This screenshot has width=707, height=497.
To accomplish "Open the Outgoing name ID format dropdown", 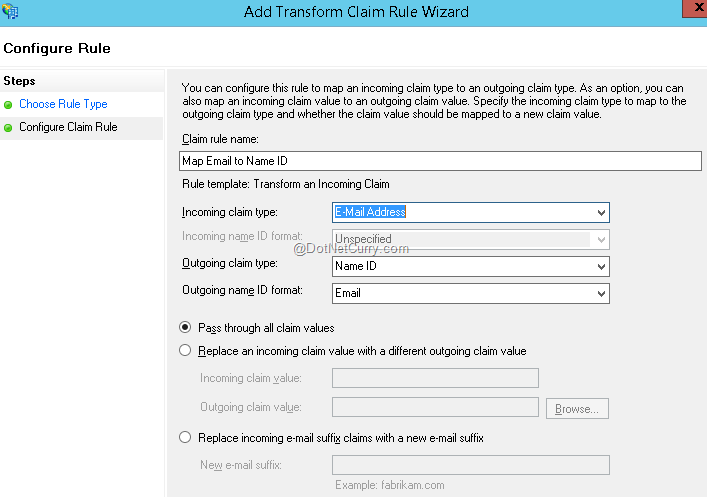I will pyautogui.click(x=470, y=293).
